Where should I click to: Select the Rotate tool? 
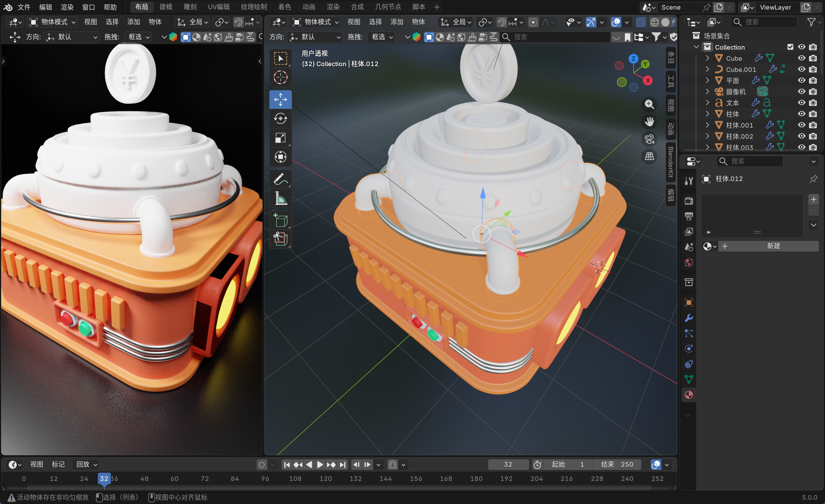(280, 118)
